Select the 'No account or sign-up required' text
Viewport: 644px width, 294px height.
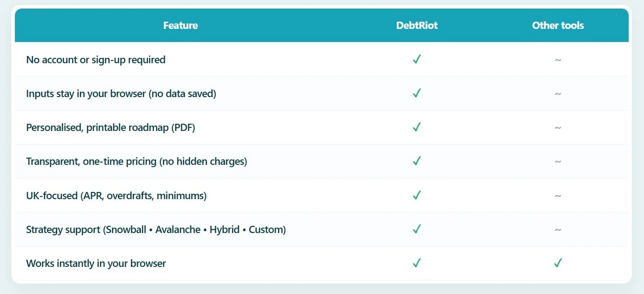(x=96, y=60)
